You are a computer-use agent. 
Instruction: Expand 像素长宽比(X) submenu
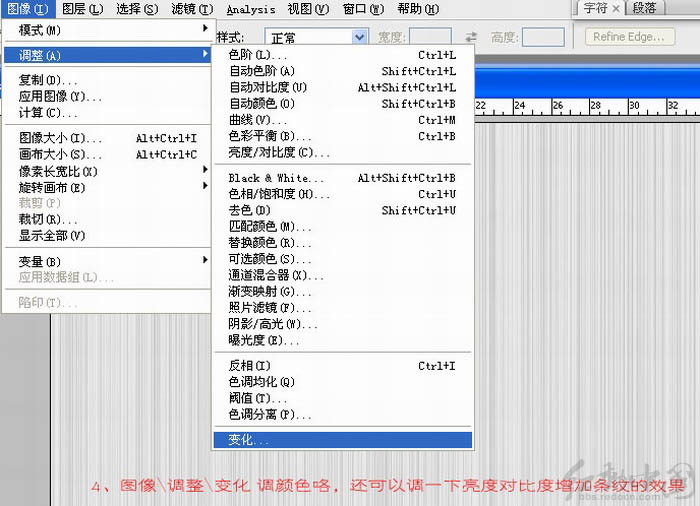(x=107, y=171)
